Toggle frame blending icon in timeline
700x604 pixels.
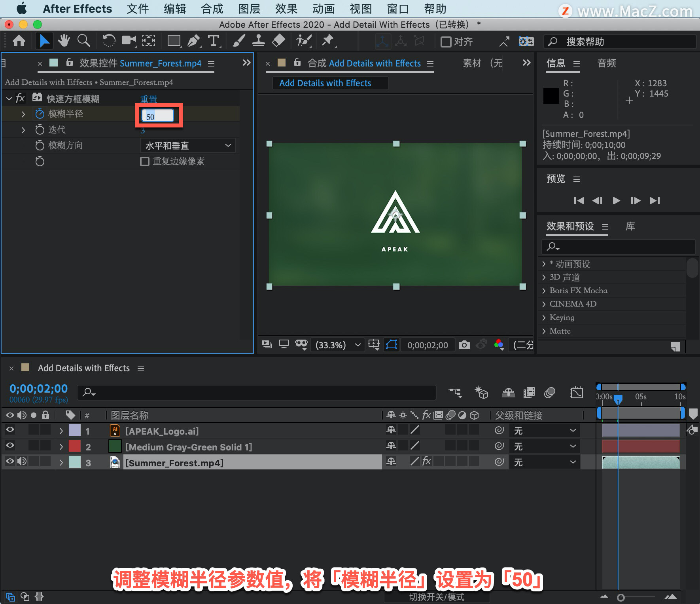click(529, 392)
